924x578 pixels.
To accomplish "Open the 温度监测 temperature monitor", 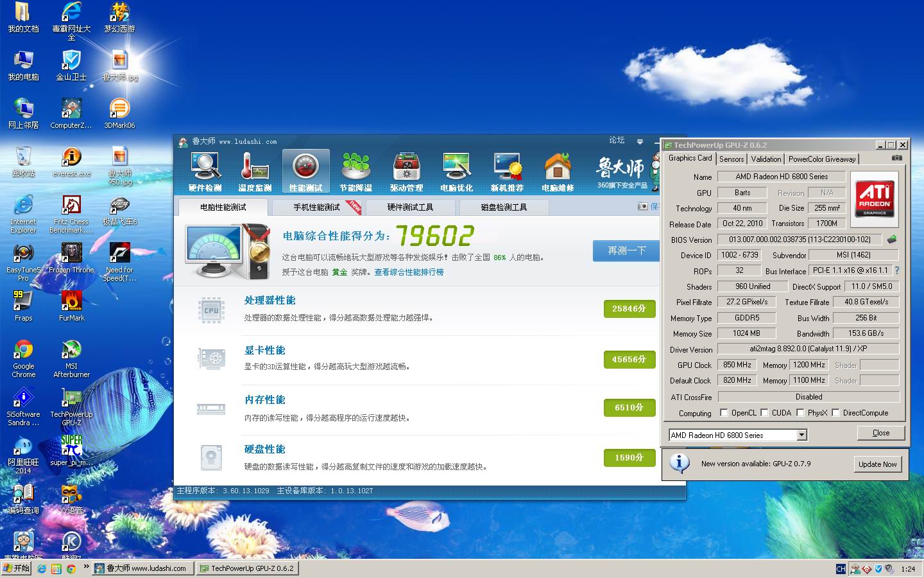I will (255, 171).
